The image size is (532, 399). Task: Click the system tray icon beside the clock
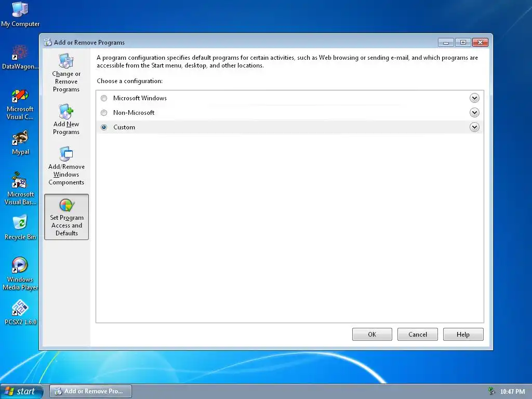[x=491, y=391]
